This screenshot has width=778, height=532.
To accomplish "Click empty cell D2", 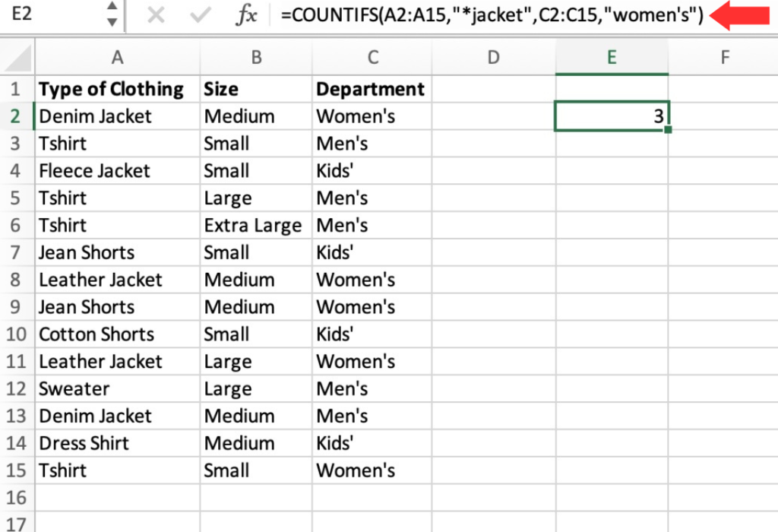I will 493,116.
